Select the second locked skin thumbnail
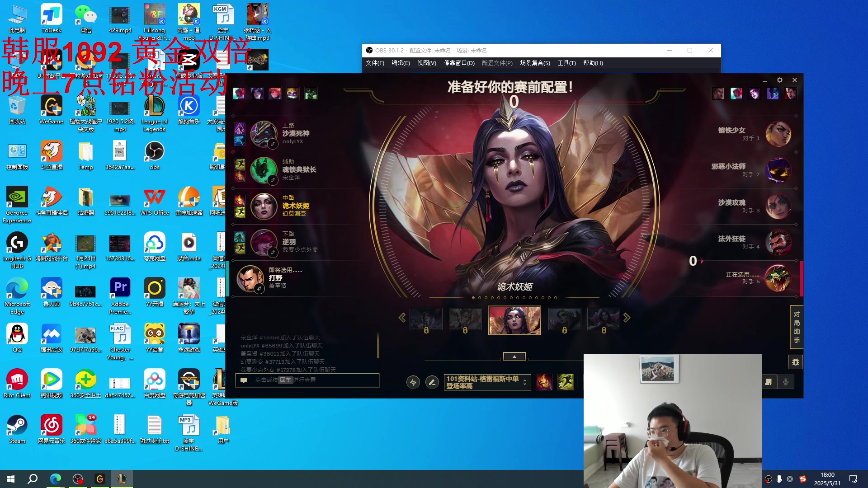 pos(465,320)
